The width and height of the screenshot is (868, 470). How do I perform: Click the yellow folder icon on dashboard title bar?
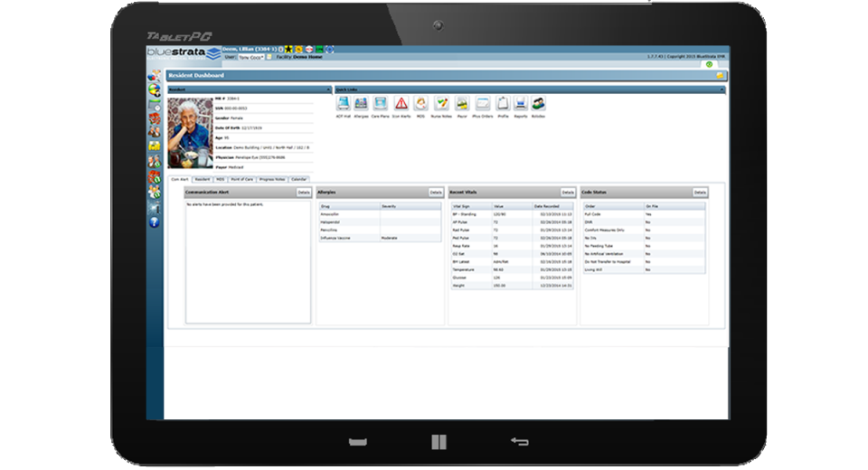tap(720, 75)
